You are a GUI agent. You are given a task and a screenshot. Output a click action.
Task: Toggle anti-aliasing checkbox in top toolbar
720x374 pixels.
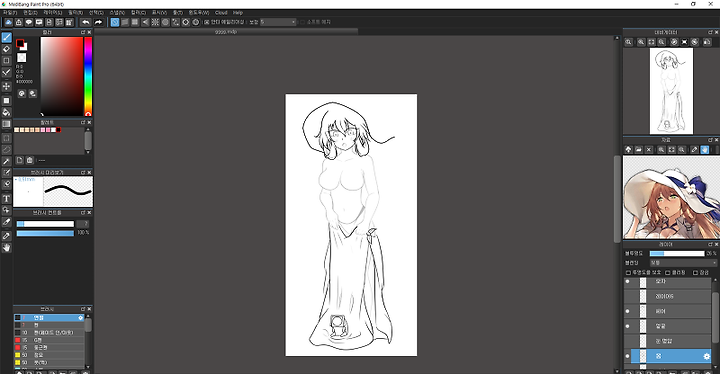point(207,22)
